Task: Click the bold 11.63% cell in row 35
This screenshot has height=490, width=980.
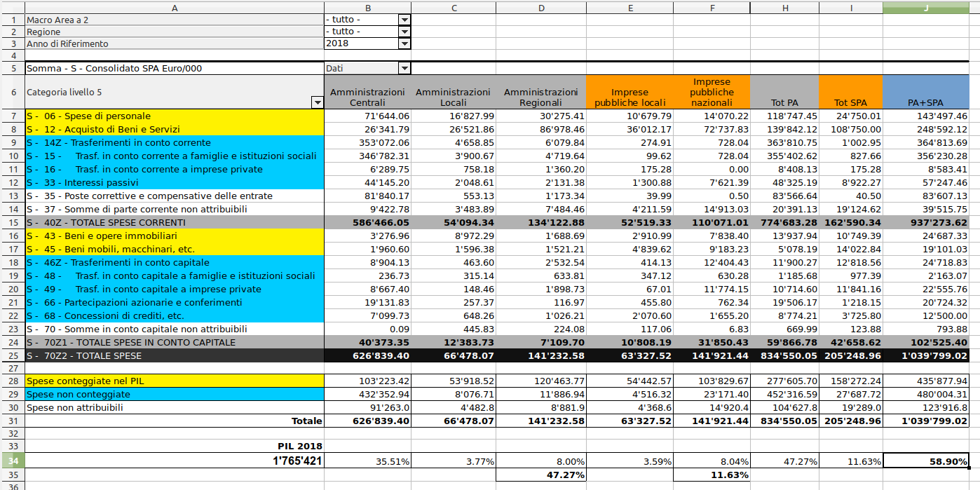Action: pyautogui.click(x=712, y=475)
